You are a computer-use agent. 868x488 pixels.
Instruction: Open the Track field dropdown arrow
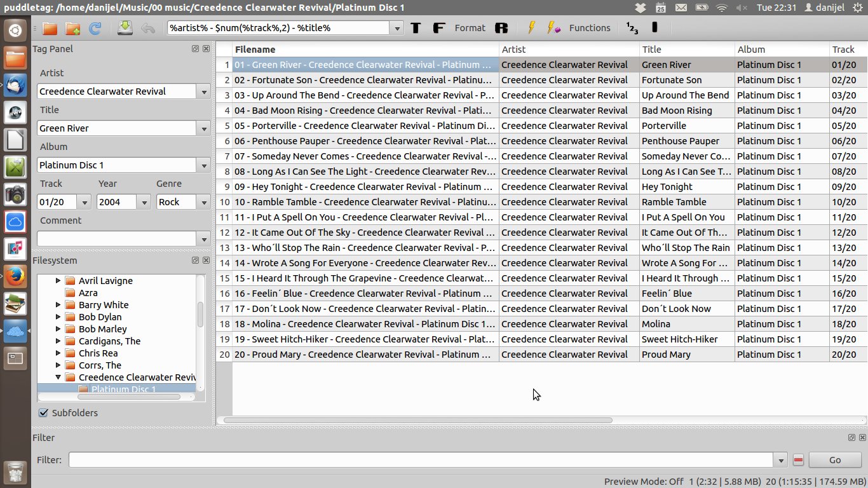click(x=85, y=202)
